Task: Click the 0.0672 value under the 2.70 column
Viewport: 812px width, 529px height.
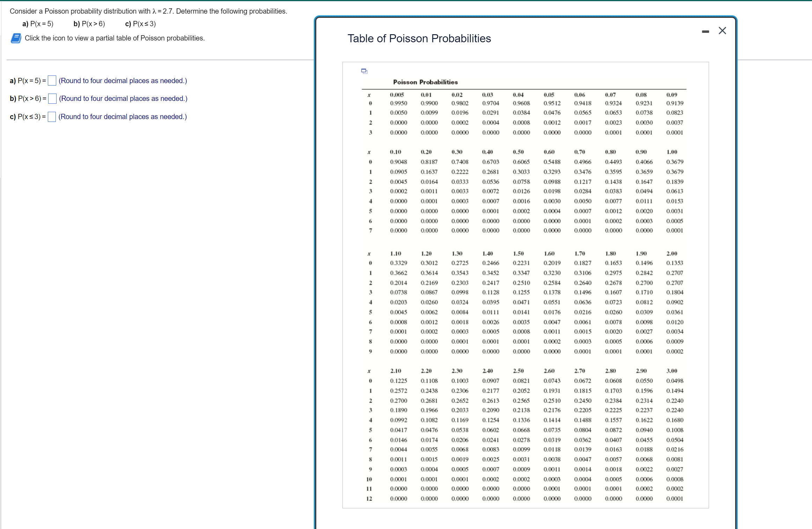Action: point(583,381)
